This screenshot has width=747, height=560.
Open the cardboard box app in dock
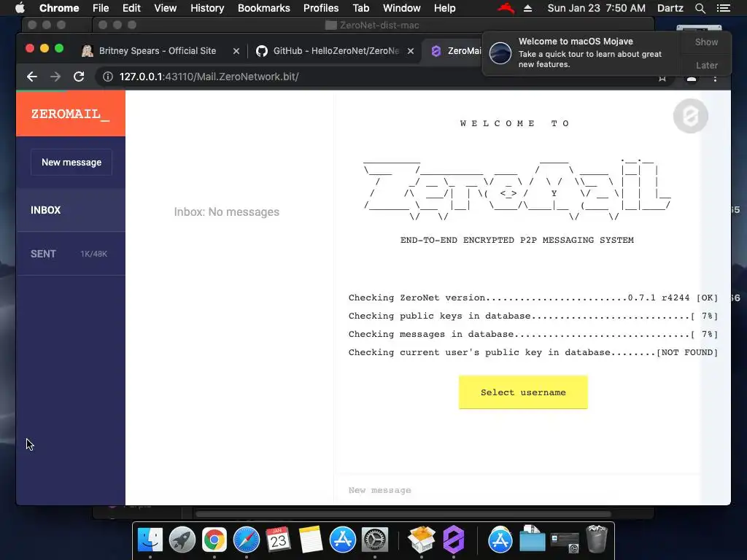(x=421, y=540)
